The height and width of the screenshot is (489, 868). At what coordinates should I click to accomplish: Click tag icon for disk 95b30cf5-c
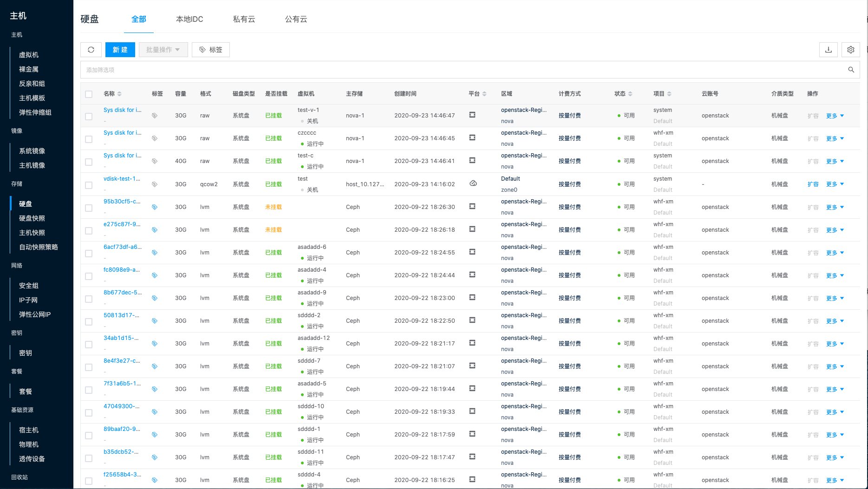point(155,207)
